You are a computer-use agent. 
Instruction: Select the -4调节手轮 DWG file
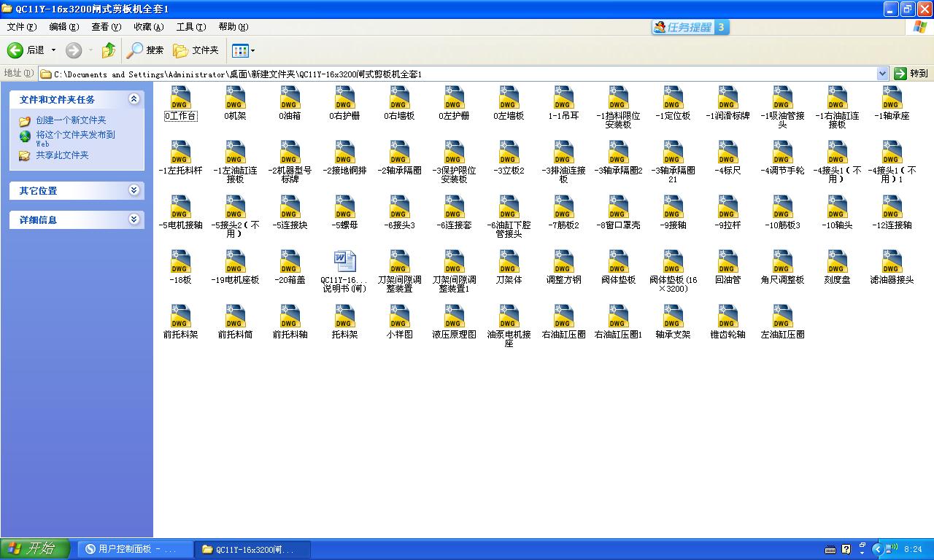pyautogui.click(x=782, y=157)
